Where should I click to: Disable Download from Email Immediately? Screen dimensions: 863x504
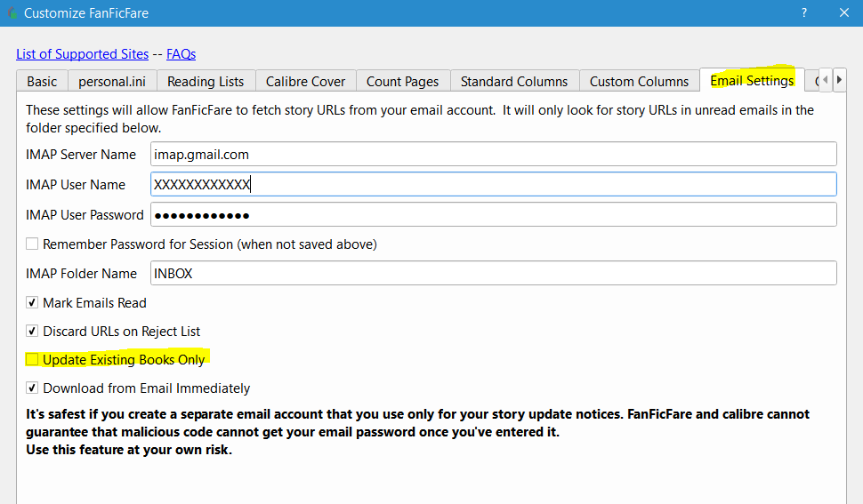(32, 388)
